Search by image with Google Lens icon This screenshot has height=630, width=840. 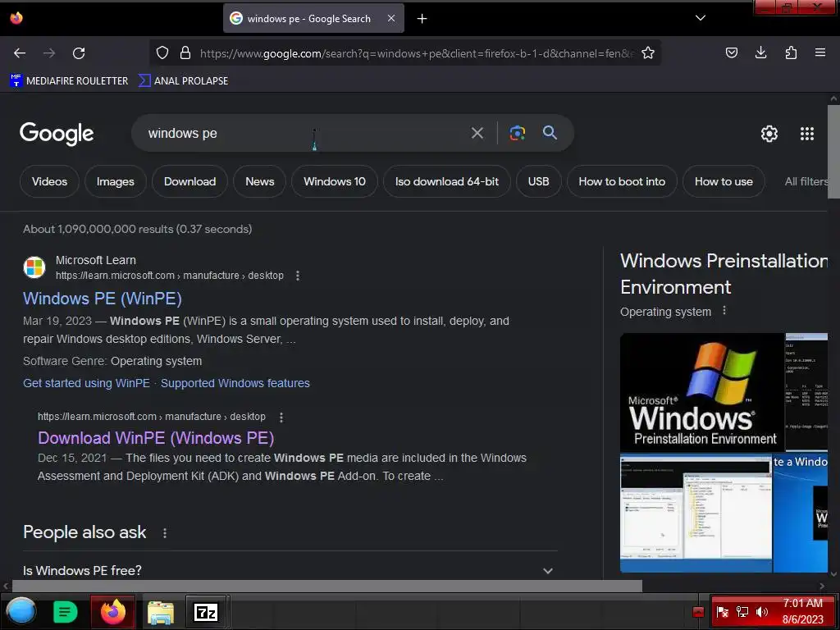click(517, 133)
